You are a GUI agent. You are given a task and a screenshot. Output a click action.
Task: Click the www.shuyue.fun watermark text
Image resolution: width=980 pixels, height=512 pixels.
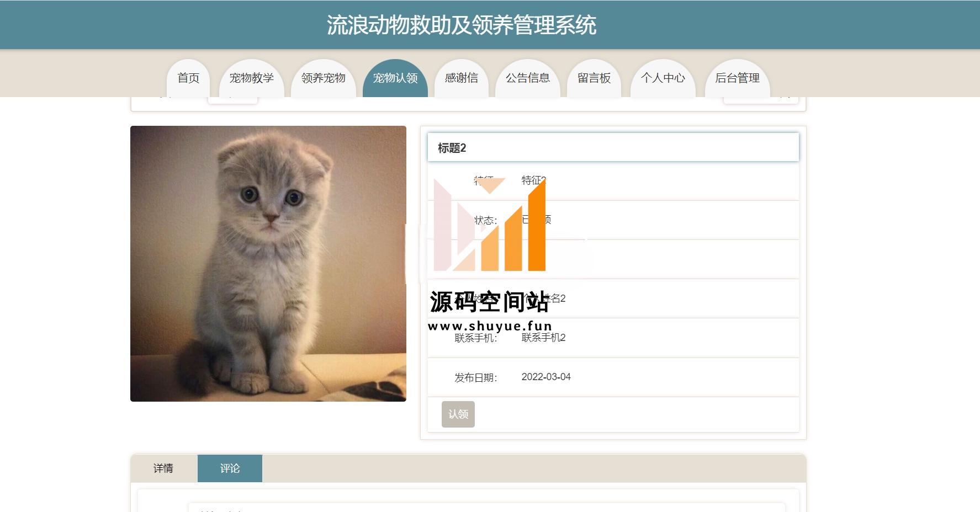tap(490, 326)
